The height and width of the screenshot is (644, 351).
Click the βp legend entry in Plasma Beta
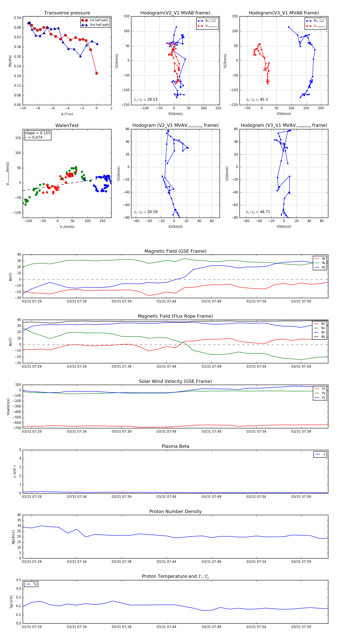click(320, 454)
